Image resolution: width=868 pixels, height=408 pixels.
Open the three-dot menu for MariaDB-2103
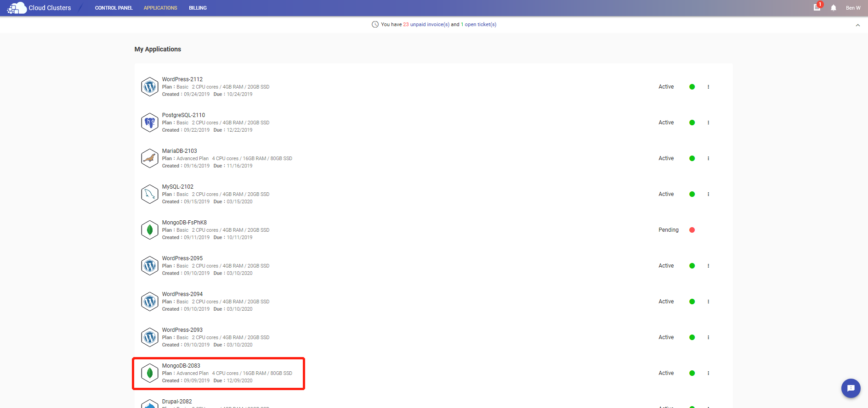[x=708, y=158]
